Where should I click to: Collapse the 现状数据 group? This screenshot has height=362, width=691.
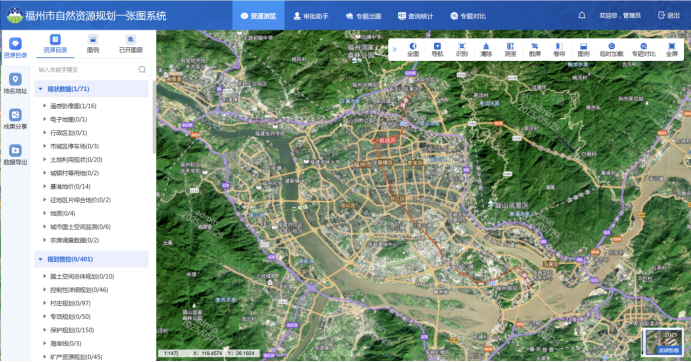(41, 89)
